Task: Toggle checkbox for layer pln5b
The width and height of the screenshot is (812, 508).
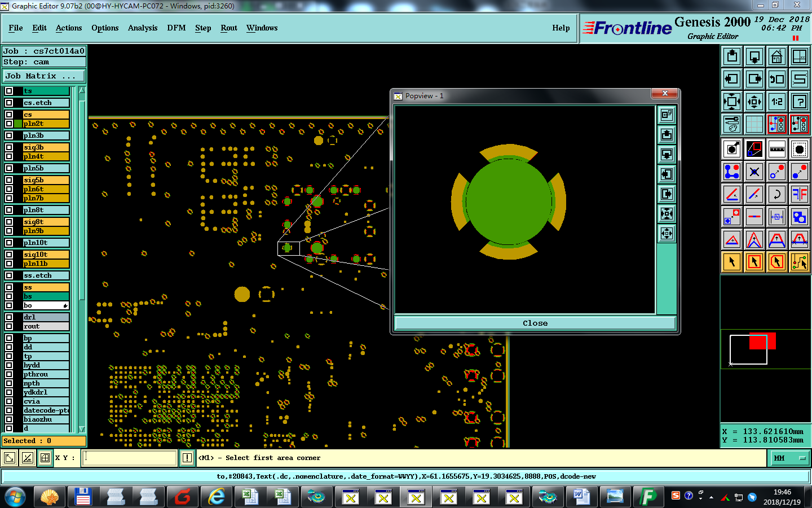Action: click(9, 168)
